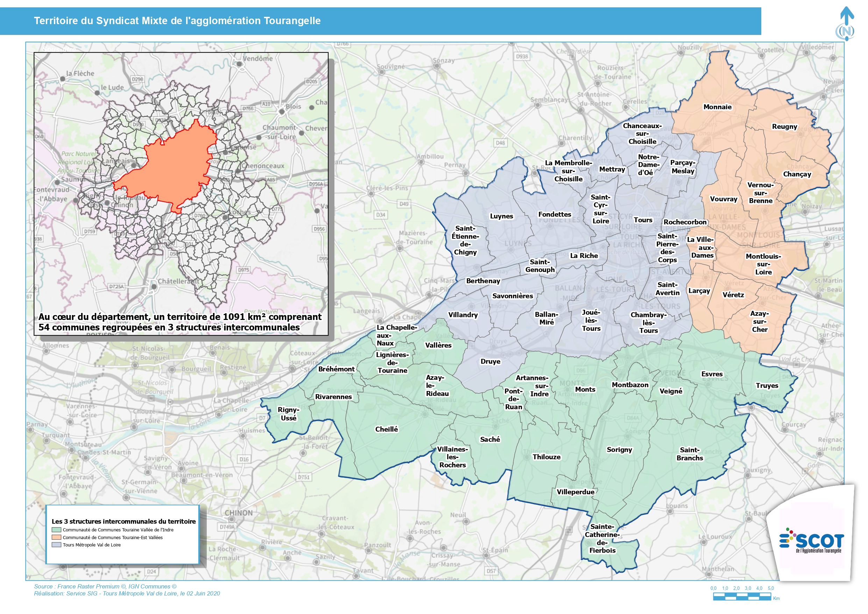Click the orange Touraine-Est Vallées legend swatch

click(56, 538)
